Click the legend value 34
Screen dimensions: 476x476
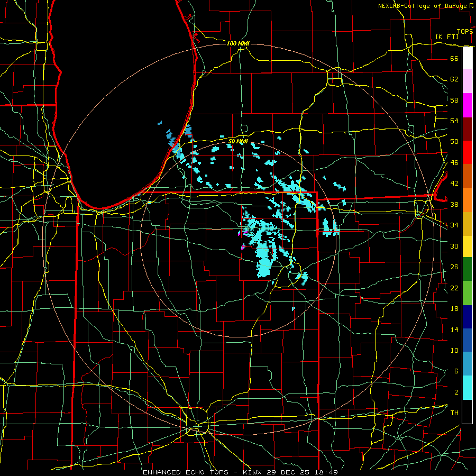pyautogui.click(x=454, y=225)
